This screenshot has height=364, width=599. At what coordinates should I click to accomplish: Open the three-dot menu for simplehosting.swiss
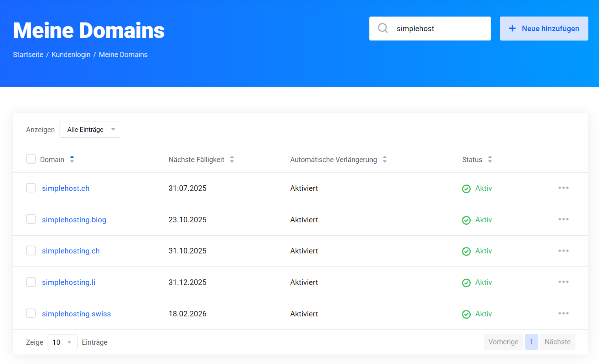coord(563,314)
